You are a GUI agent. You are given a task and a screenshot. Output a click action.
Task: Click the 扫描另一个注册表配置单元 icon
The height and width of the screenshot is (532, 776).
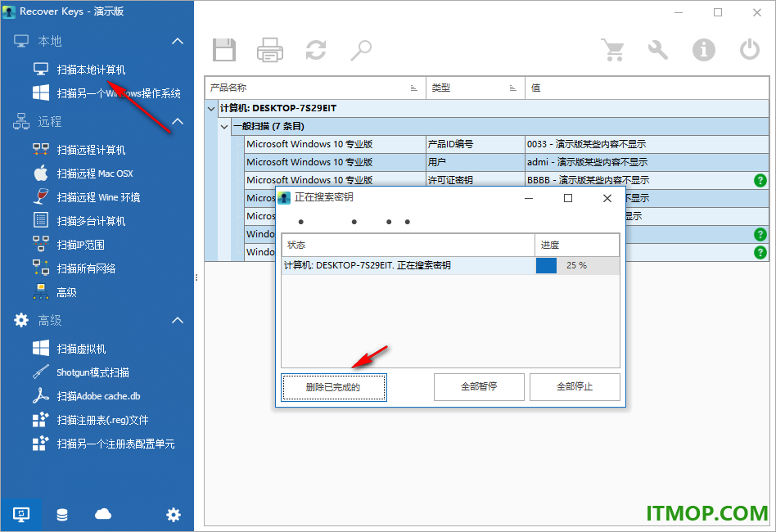tap(41, 444)
